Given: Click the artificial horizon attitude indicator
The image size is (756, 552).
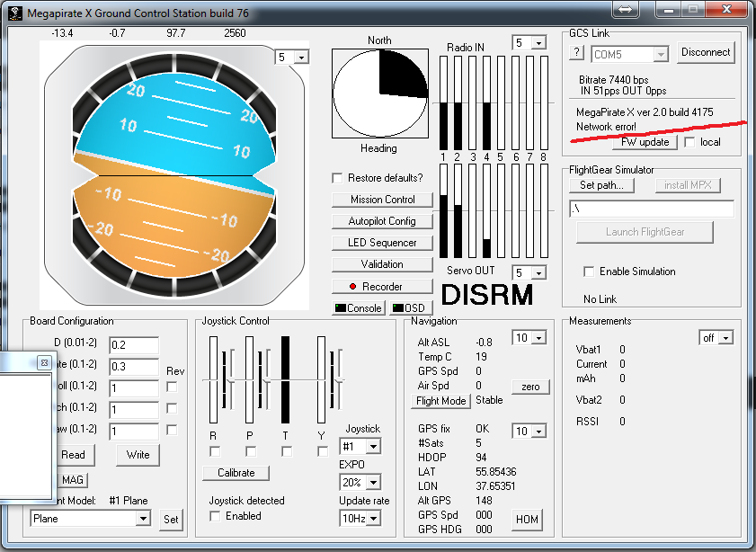Looking at the screenshot, I should pos(174,174).
